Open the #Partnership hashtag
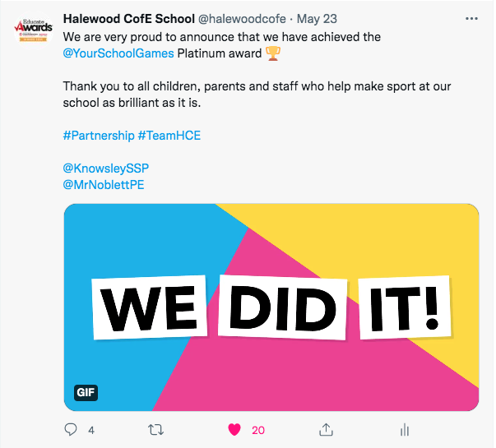Screen dimensions: 496x448 coord(98,135)
